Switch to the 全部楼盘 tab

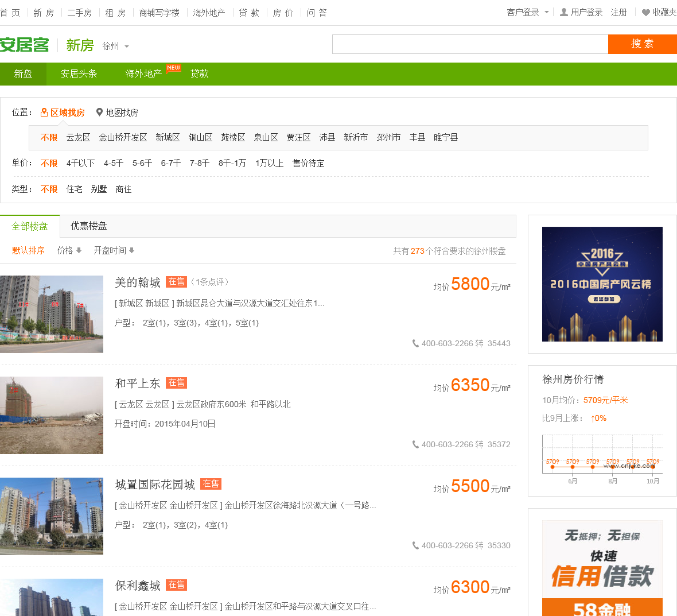tap(30, 226)
